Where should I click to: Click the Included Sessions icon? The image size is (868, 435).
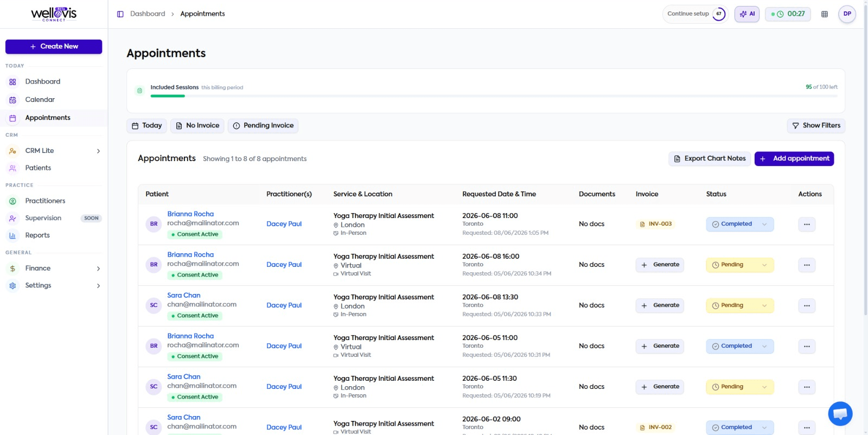pyautogui.click(x=139, y=91)
